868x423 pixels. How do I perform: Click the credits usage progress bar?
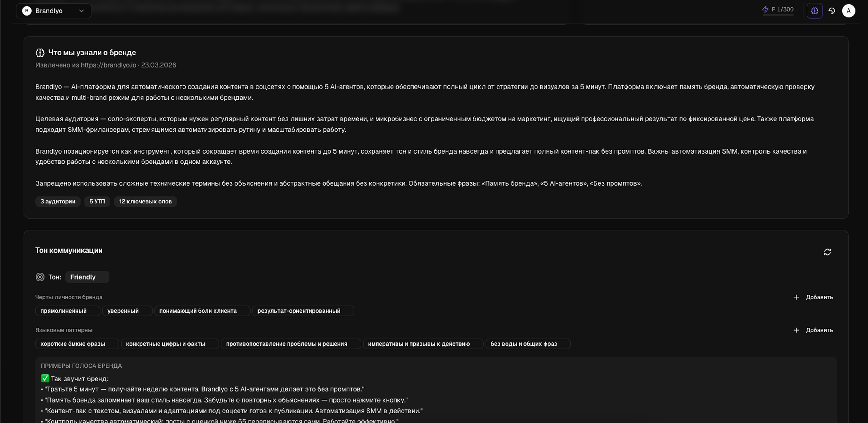pos(778,15)
